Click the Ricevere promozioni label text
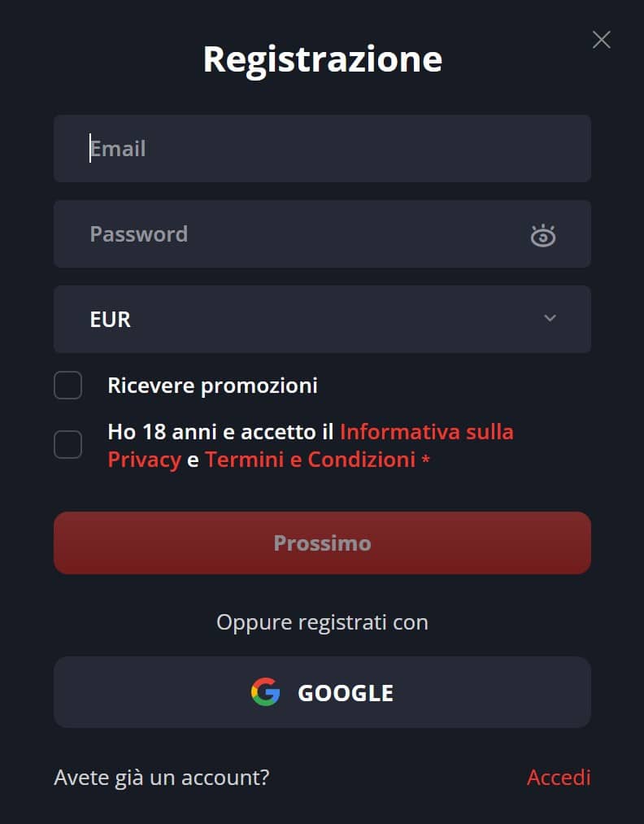The height and width of the screenshot is (824, 644). (x=212, y=386)
